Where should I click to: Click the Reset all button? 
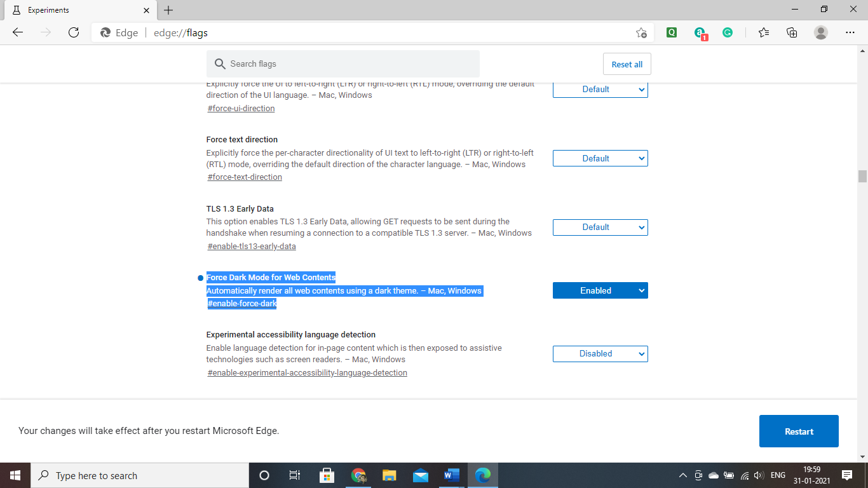[627, 64]
